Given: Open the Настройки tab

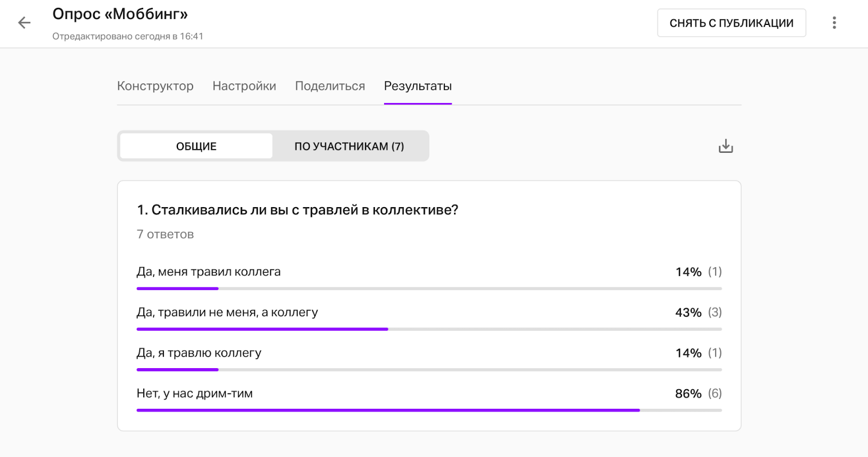Looking at the screenshot, I should pos(244,86).
